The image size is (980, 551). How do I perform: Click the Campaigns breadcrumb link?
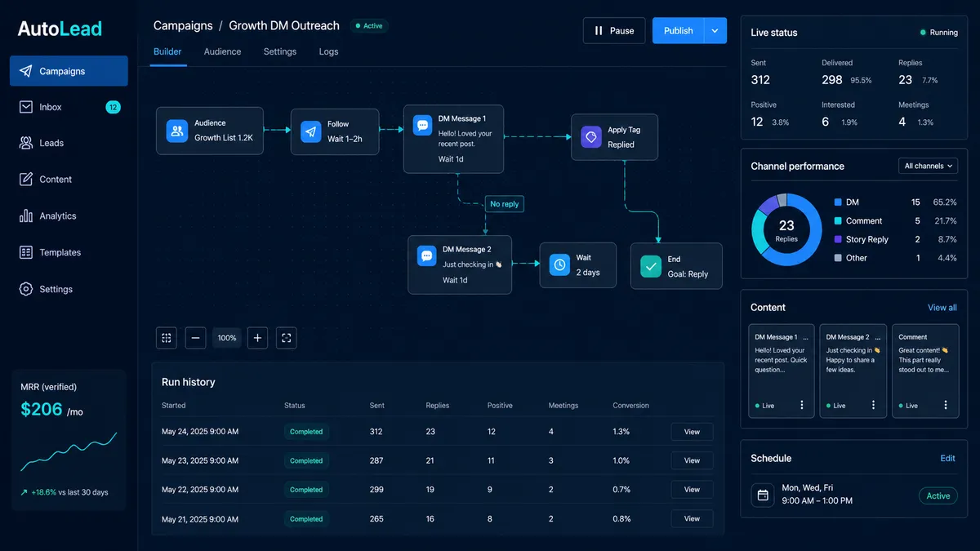[x=183, y=25]
